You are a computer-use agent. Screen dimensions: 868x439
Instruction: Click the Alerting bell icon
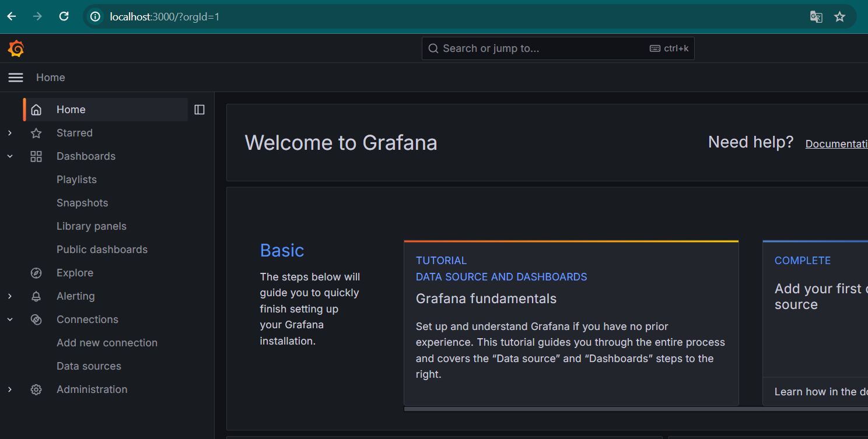point(36,296)
